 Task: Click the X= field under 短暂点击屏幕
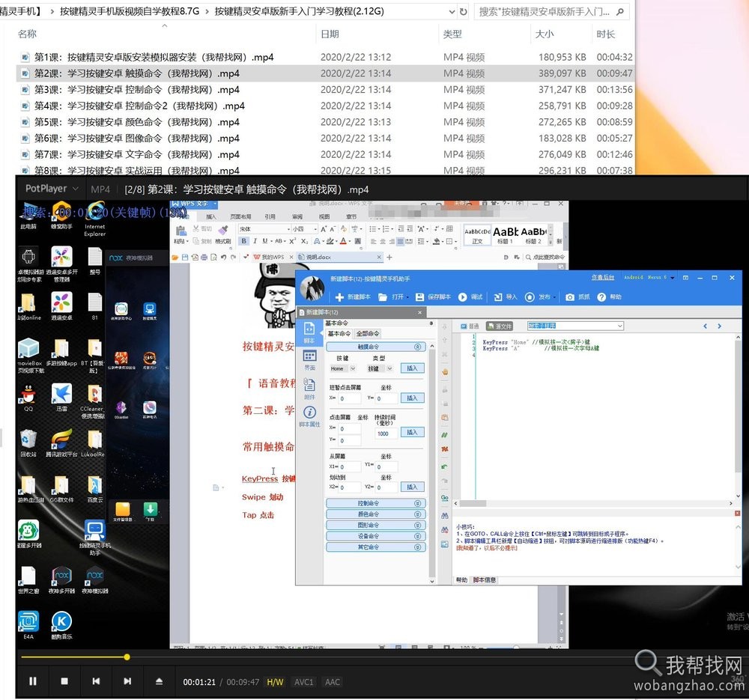click(349, 398)
